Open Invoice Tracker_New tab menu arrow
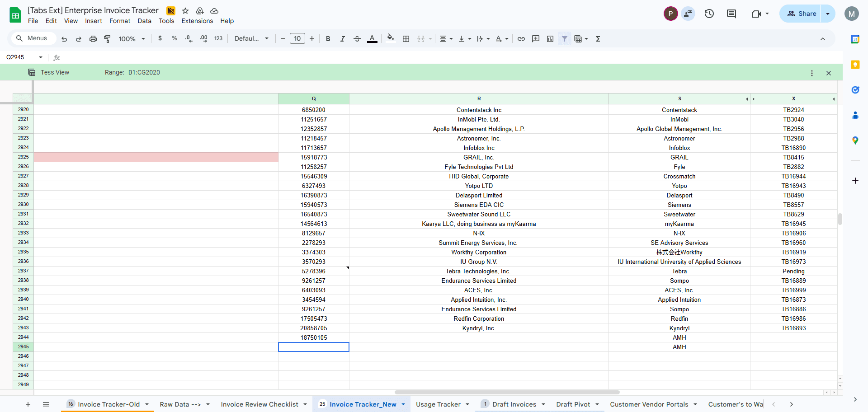 (x=403, y=404)
